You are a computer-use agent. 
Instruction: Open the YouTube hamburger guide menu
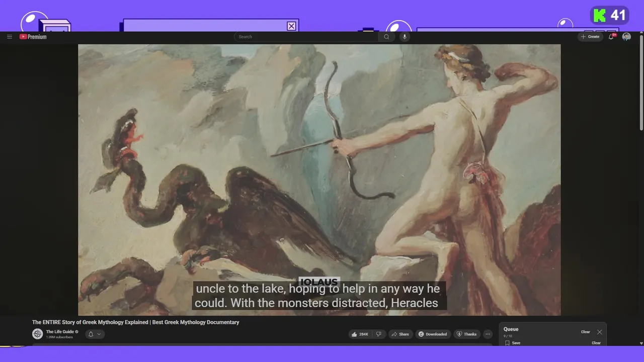point(10,37)
